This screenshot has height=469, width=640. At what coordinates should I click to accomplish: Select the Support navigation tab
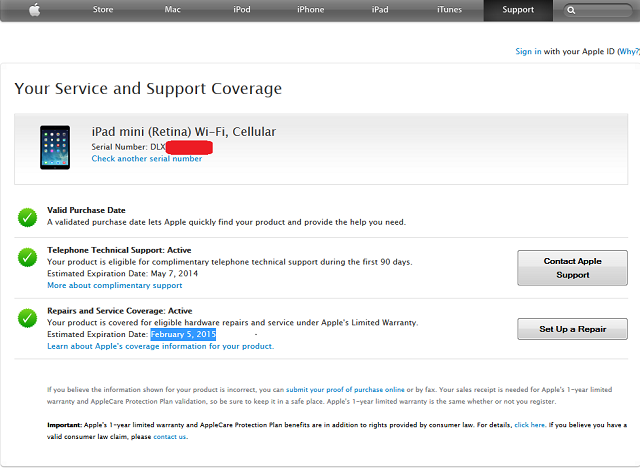[518, 10]
